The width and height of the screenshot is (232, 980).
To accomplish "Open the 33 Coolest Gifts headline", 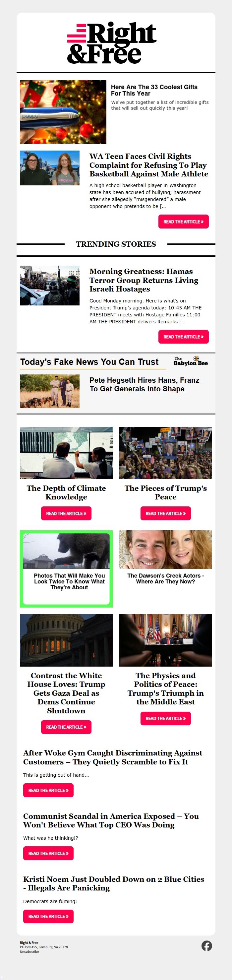I will (x=154, y=90).
